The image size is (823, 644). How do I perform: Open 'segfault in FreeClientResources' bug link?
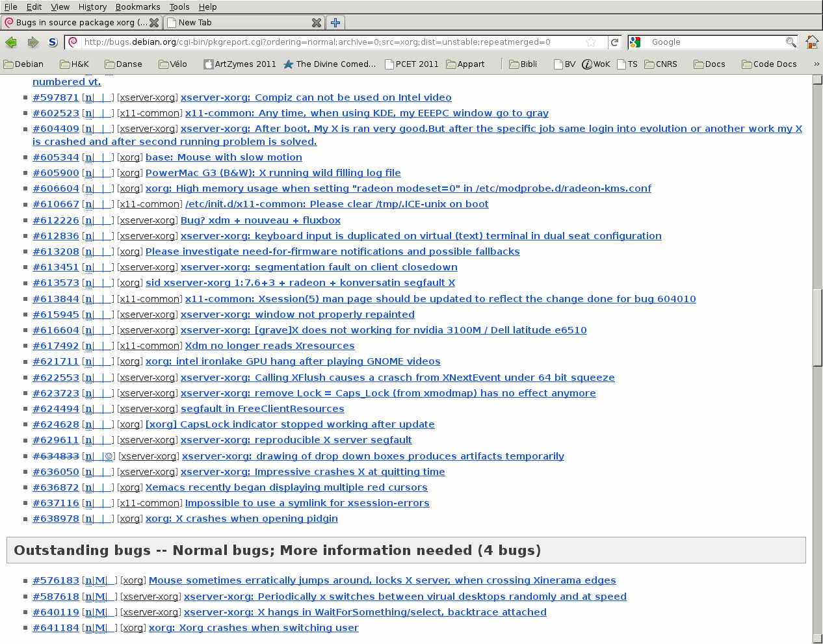click(x=263, y=409)
